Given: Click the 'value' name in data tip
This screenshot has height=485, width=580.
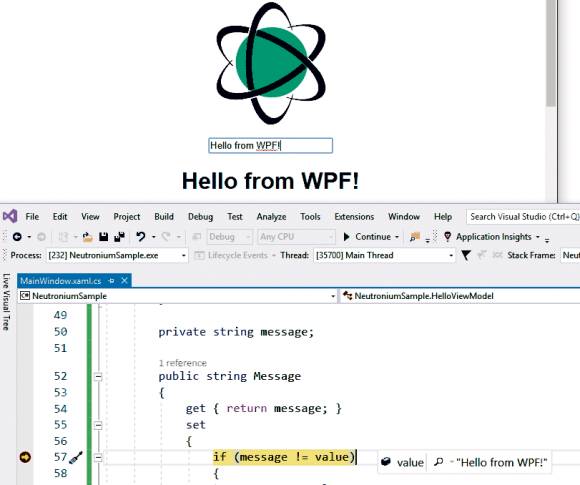Looking at the screenshot, I should [410, 462].
